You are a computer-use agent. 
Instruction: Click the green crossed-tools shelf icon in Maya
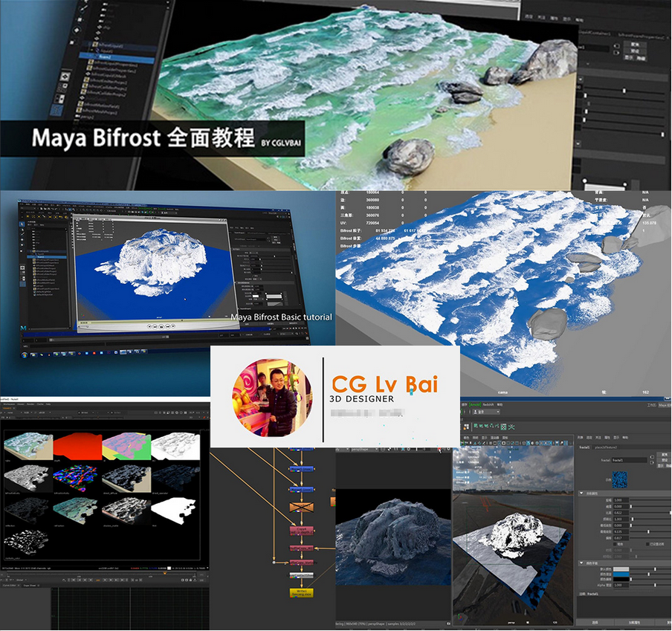(x=511, y=427)
